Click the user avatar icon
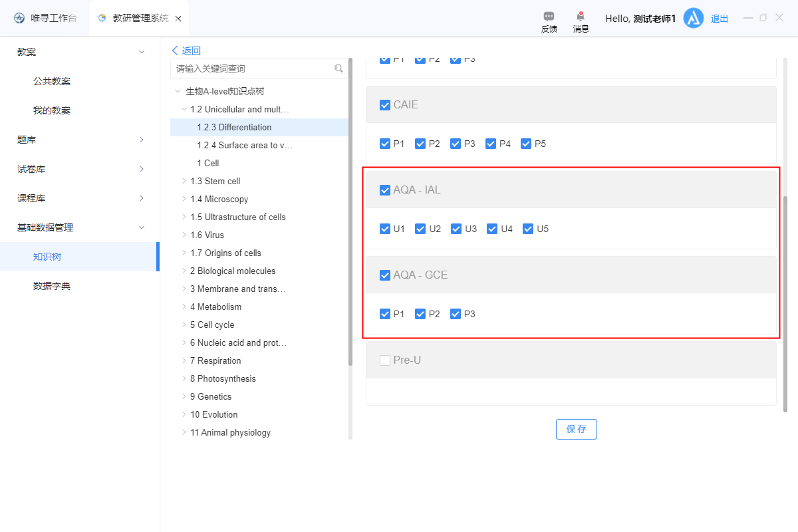Viewport: 798px width, 532px height. [694, 19]
